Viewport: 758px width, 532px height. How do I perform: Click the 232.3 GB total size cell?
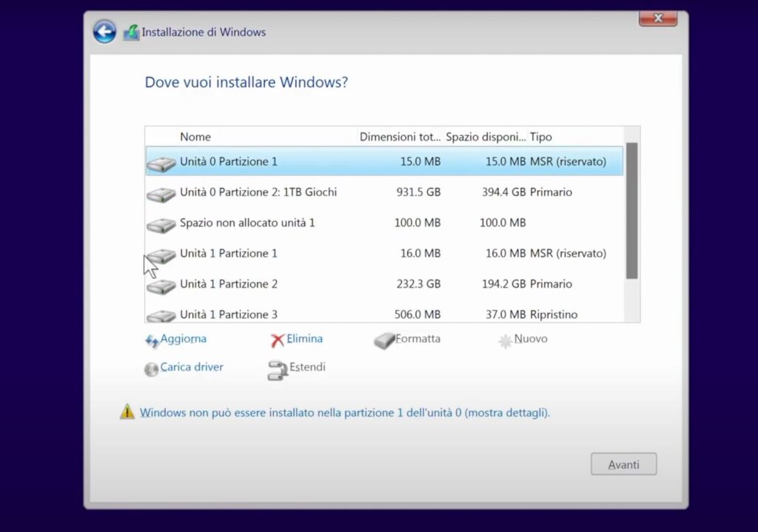pos(418,283)
